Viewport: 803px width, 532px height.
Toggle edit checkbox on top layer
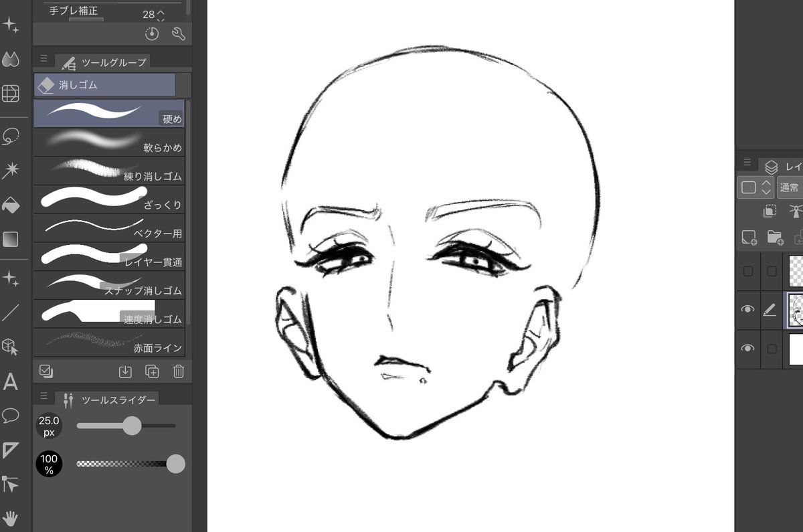pos(772,271)
